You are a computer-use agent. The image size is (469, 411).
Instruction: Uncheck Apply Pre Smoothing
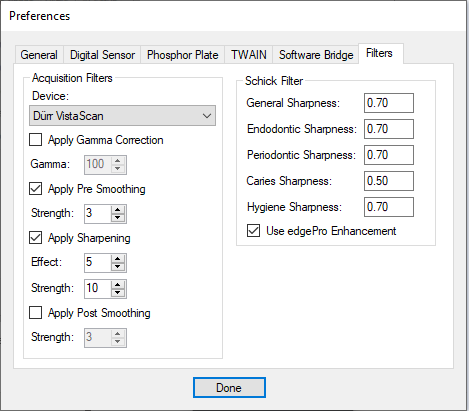click(x=35, y=189)
